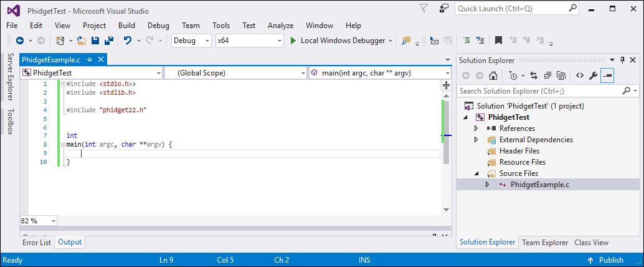Image resolution: width=644 pixels, height=267 pixels.
Task: Click the Navigate Backward arrow icon
Action: point(19,41)
